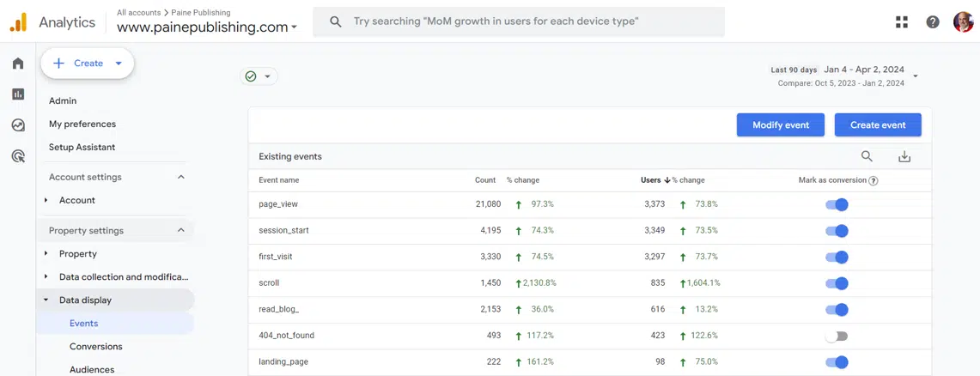Screen dimensions: 980x376
Task: Open the Google apps grid icon
Action: click(x=901, y=22)
